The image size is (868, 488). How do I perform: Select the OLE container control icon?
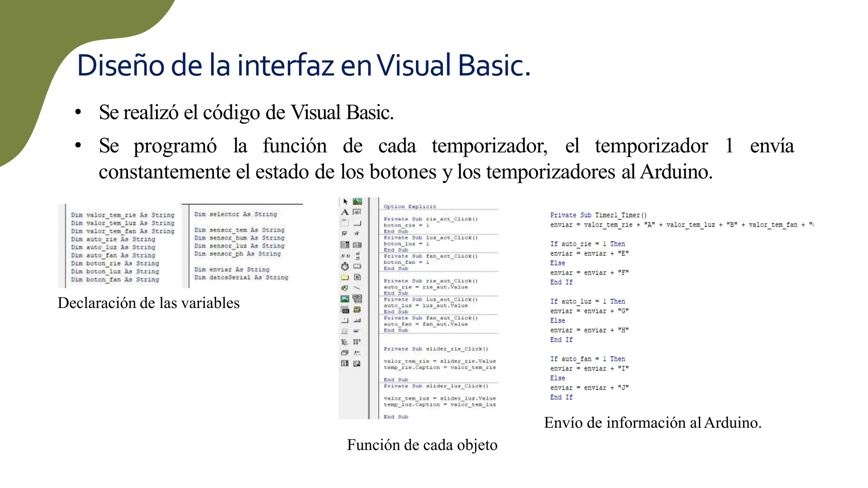point(345,310)
